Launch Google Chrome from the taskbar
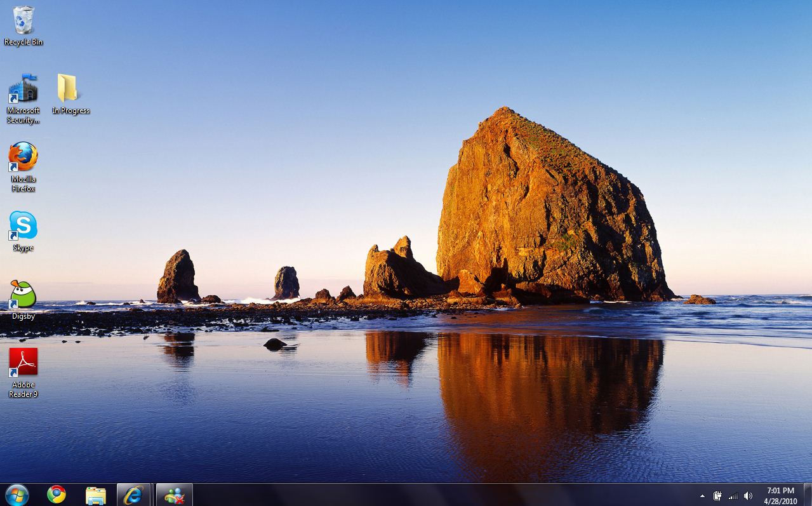Viewport: 812px width, 506px height. [57, 495]
